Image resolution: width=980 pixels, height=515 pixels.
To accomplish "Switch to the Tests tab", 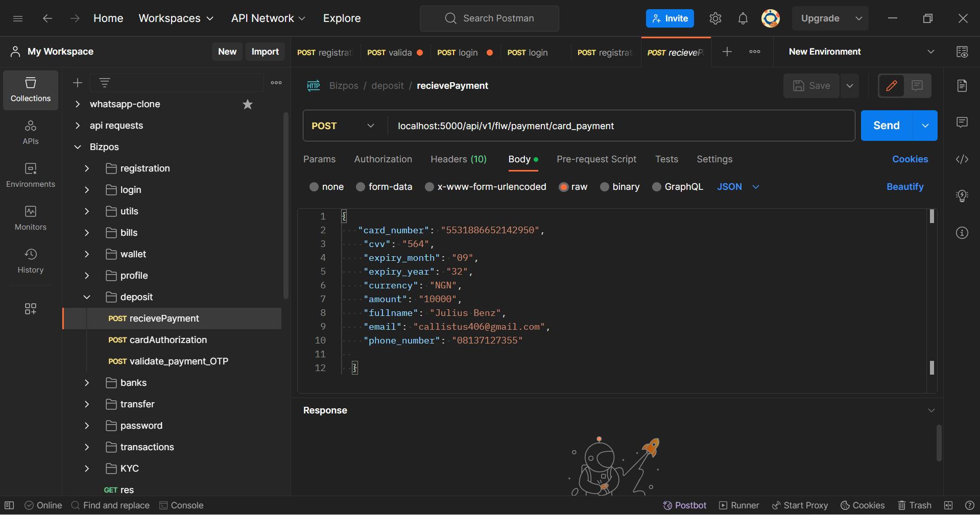I will [x=666, y=159].
